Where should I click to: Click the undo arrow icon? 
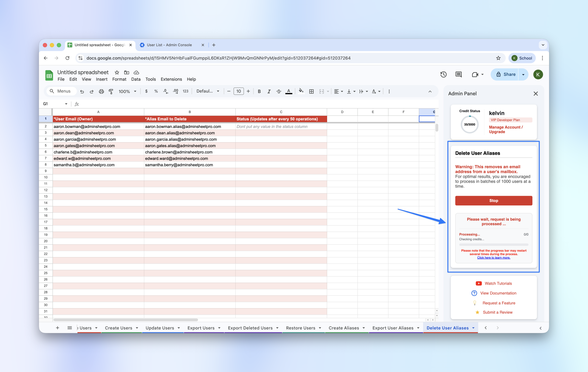point(82,91)
